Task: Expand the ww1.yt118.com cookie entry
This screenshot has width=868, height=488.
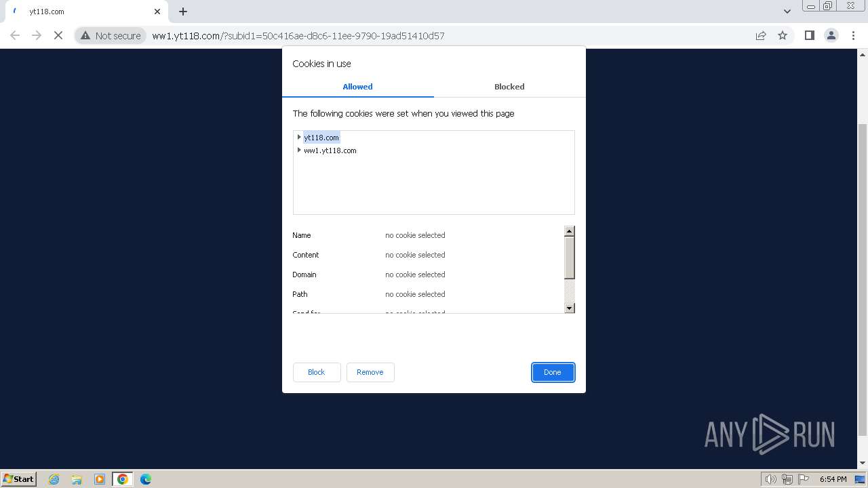Action: coord(299,150)
